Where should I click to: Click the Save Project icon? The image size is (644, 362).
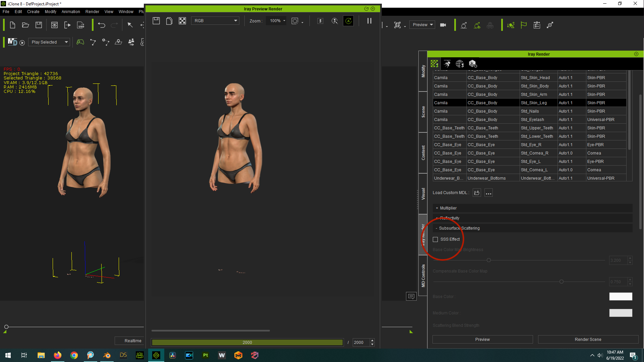[x=39, y=25]
